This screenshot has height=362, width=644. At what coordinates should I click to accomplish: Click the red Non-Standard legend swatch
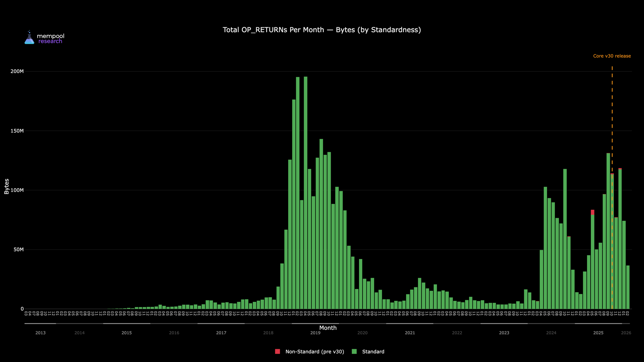coord(278,351)
